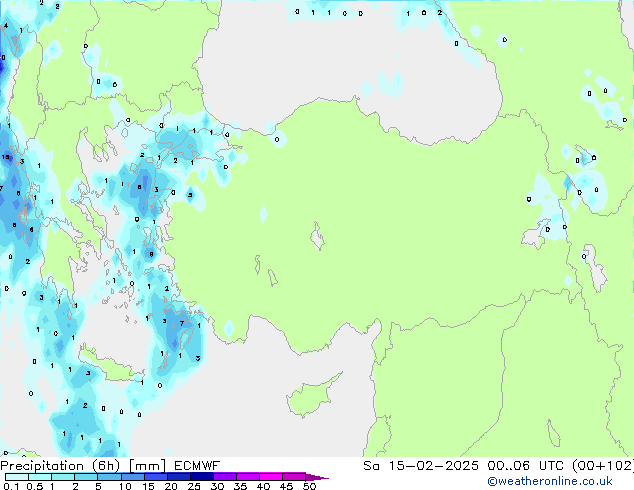Click the '50' legend scale value

(x=310, y=486)
